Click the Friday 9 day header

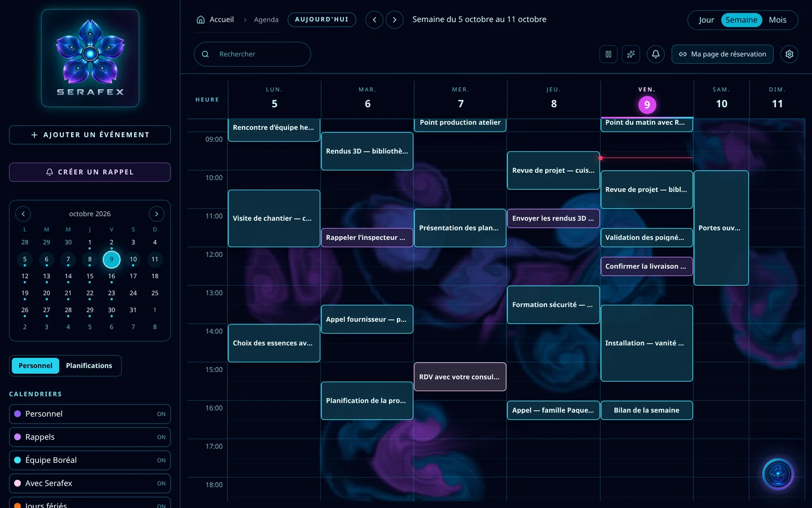pyautogui.click(x=647, y=99)
